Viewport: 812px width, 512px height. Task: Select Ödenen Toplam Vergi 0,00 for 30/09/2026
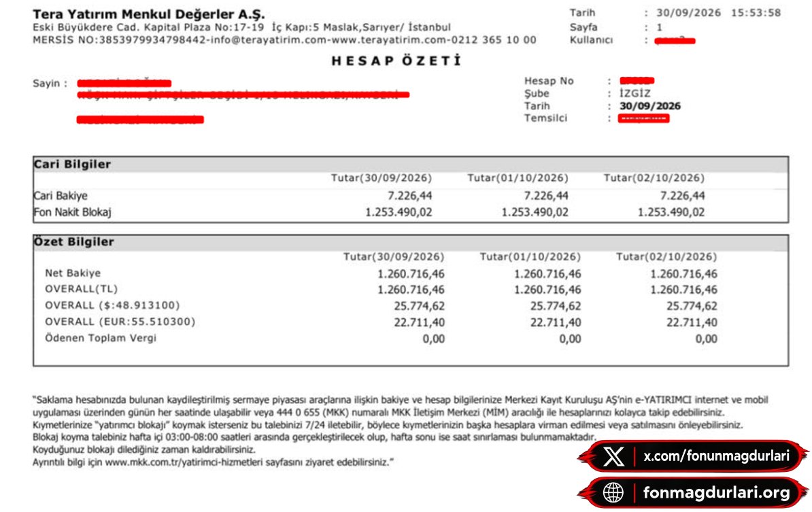[x=433, y=339]
